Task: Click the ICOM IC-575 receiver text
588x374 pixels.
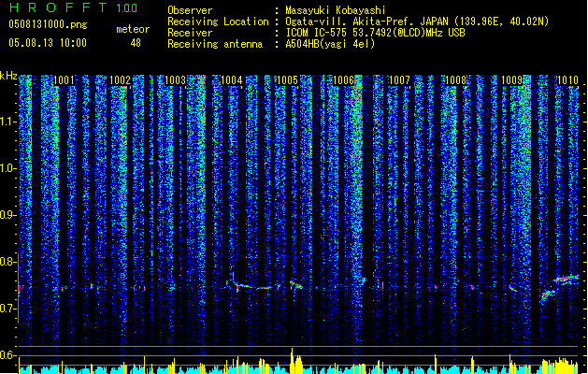Action: [375, 33]
